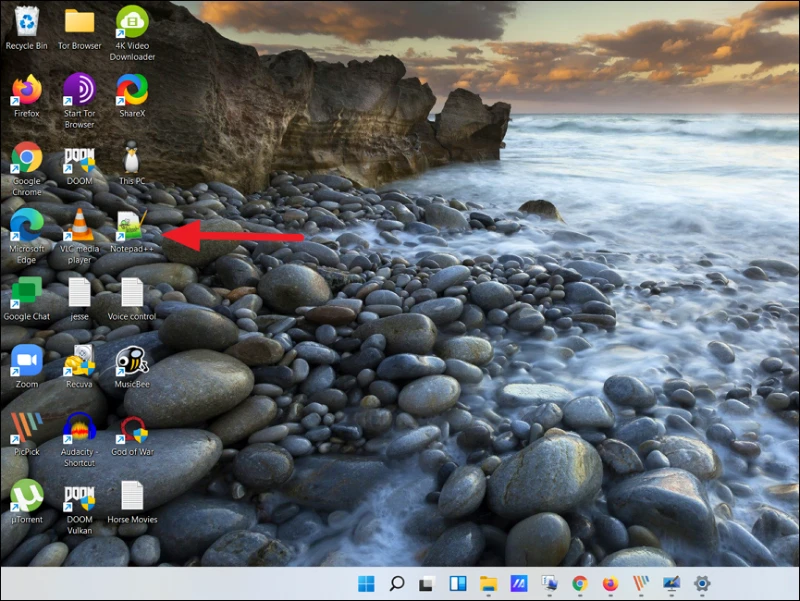This screenshot has height=601, width=800.
Task: Open Notepad++ from the desktop
Action: coord(131,223)
